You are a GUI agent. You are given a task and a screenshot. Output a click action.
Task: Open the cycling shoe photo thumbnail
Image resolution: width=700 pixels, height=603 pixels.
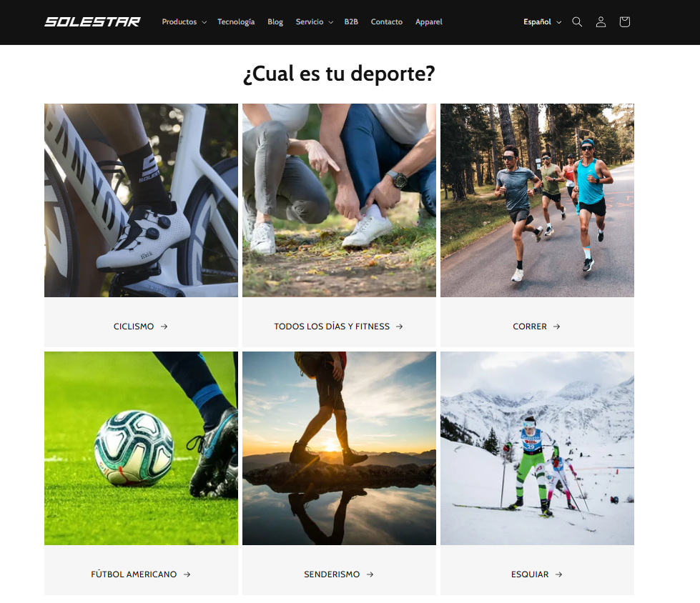pyautogui.click(x=141, y=200)
